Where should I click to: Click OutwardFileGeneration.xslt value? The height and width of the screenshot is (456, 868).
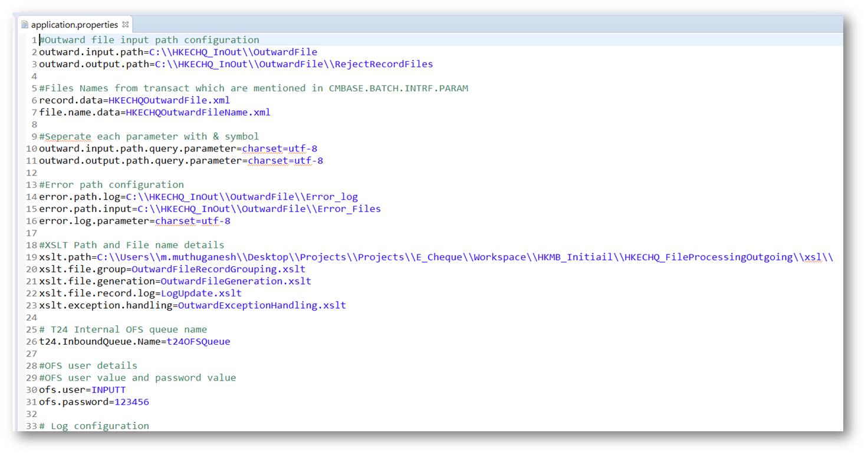236,281
